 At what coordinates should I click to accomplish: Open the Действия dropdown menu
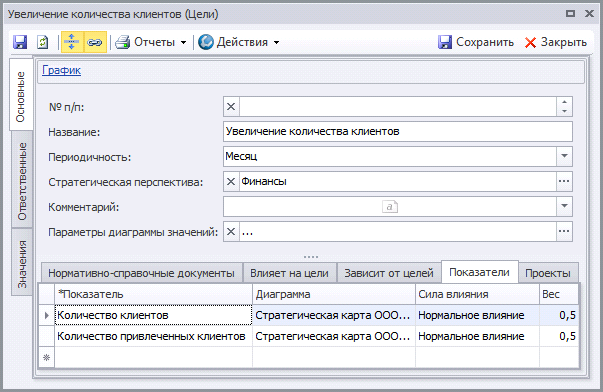pos(238,42)
